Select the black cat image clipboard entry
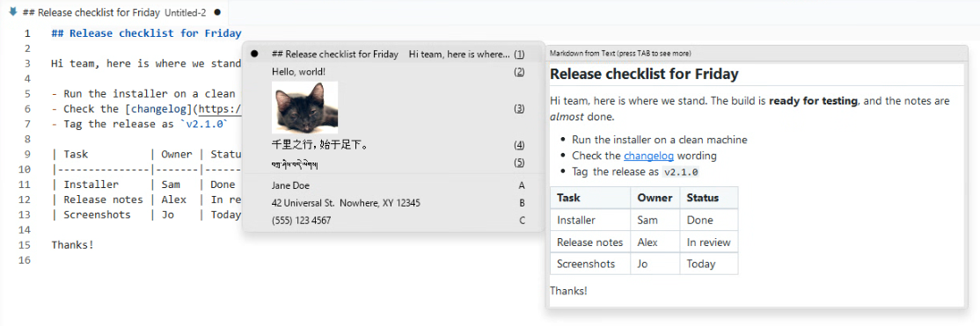 [x=392, y=108]
